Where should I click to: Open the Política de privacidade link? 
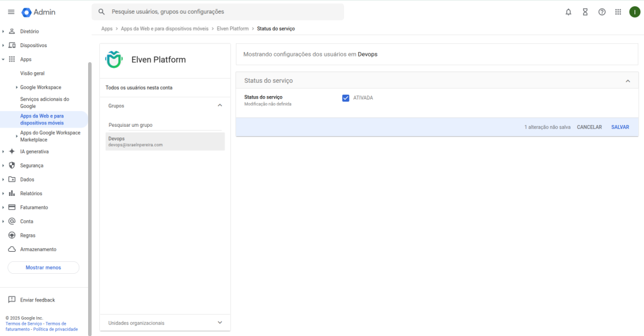click(55, 329)
